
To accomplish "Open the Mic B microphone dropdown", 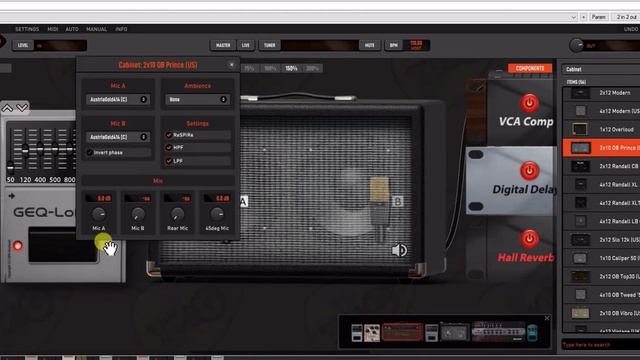I will click(x=118, y=137).
